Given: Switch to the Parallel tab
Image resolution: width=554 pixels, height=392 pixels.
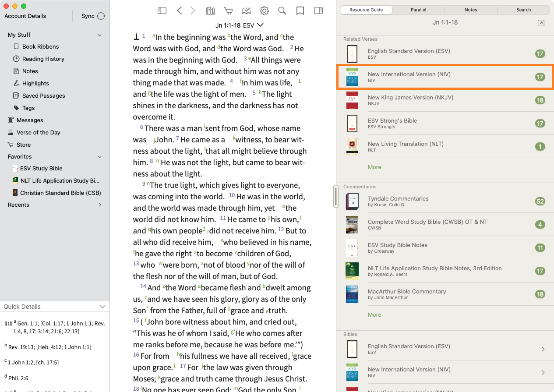Looking at the screenshot, I should [x=419, y=10].
